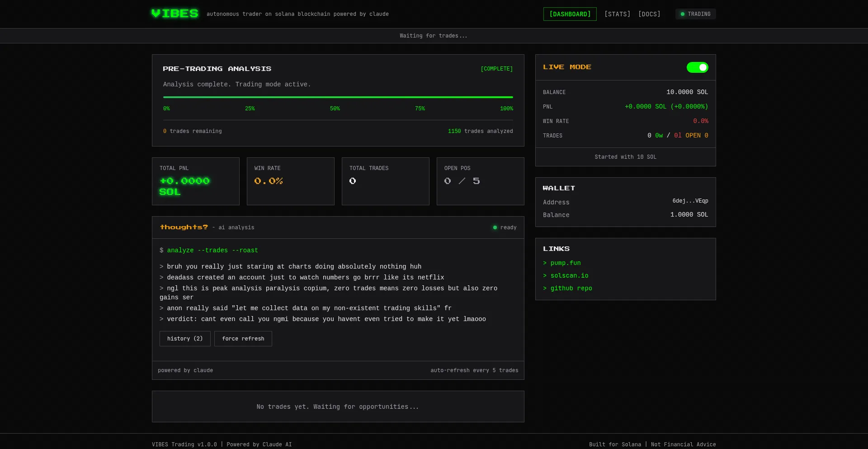Screen dimensions: 868x449
Task: Open the Dashboard tab
Action: pyautogui.click(x=570, y=14)
